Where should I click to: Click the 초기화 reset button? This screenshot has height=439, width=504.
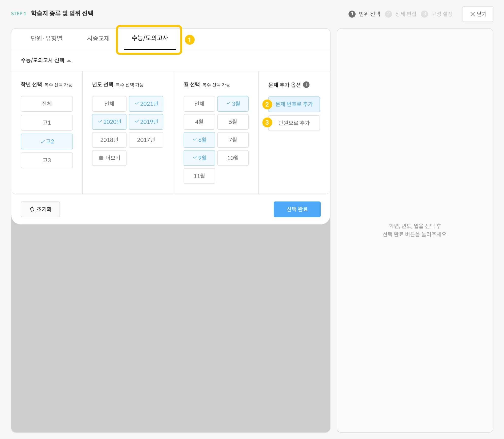pyautogui.click(x=40, y=209)
